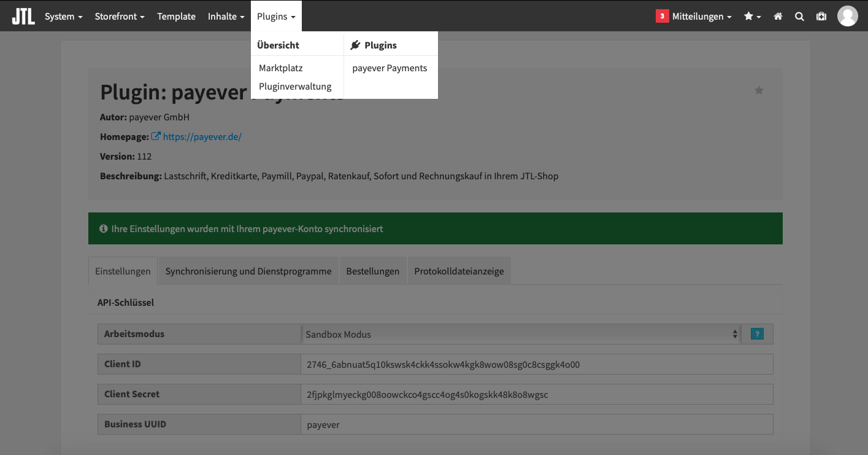Expand the Storefront menu

pos(120,17)
